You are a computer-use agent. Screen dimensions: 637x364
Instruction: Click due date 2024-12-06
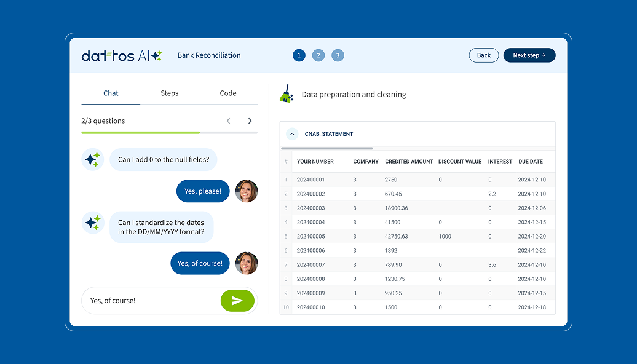coord(532,208)
